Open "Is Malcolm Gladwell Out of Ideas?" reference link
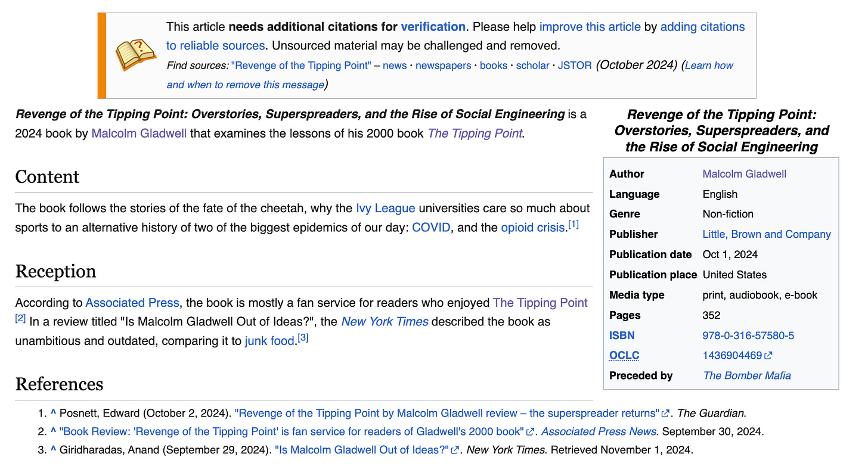 tap(362, 451)
